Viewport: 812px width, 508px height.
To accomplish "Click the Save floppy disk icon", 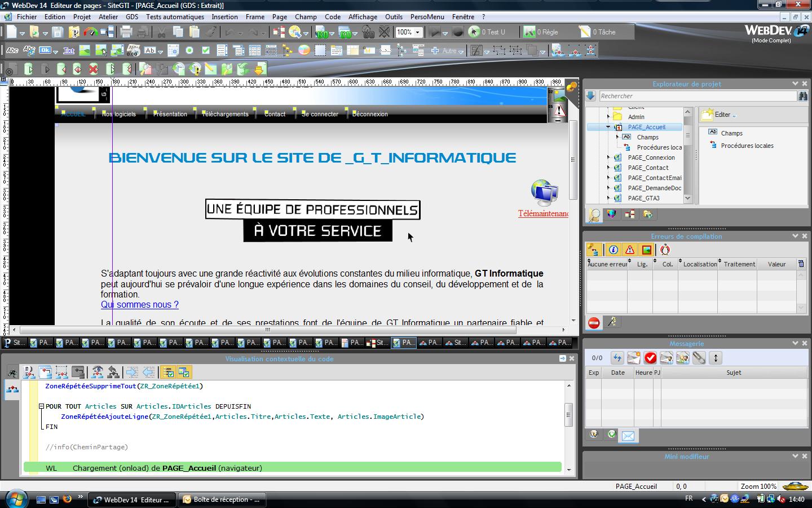I will click(58, 32).
